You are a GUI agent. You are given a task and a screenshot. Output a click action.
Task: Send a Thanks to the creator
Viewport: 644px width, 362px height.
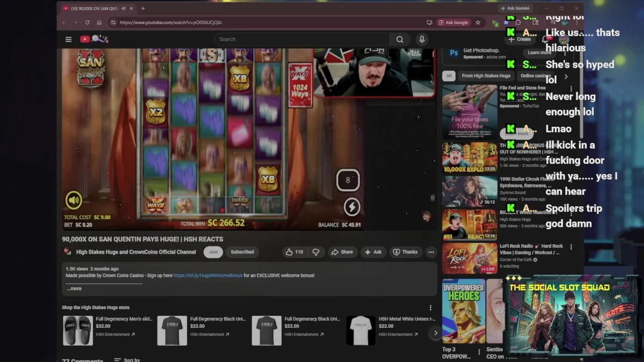[405, 252]
